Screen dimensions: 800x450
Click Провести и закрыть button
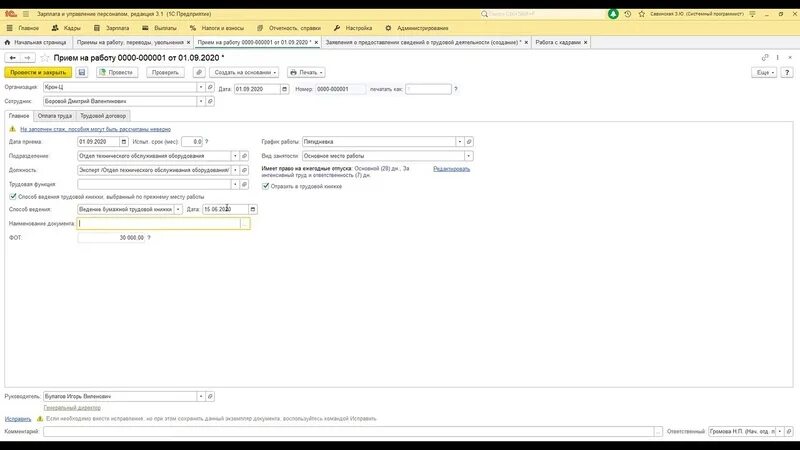point(38,72)
